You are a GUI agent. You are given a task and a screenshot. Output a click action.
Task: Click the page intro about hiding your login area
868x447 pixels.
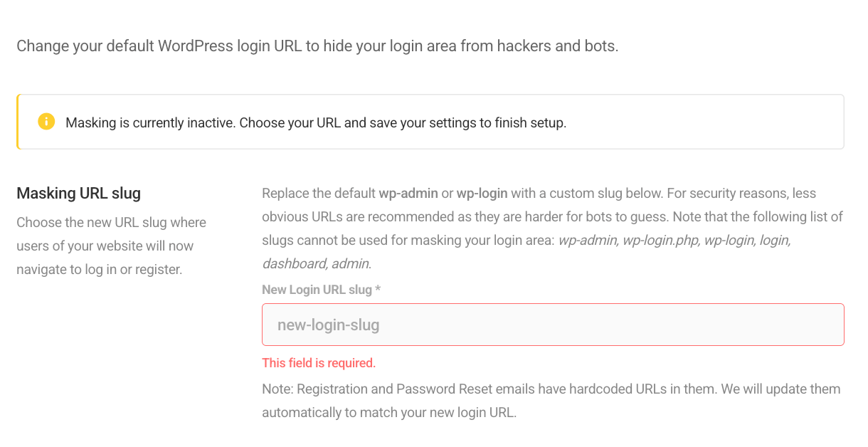317,46
